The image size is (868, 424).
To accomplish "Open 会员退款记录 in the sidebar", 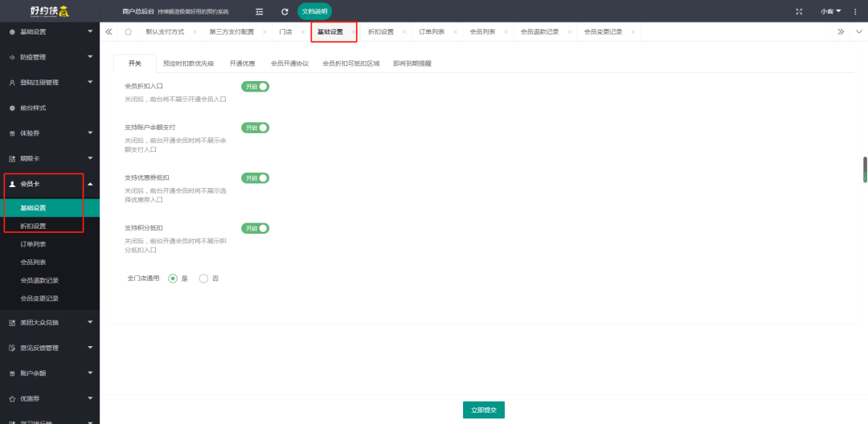I will pos(50,280).
